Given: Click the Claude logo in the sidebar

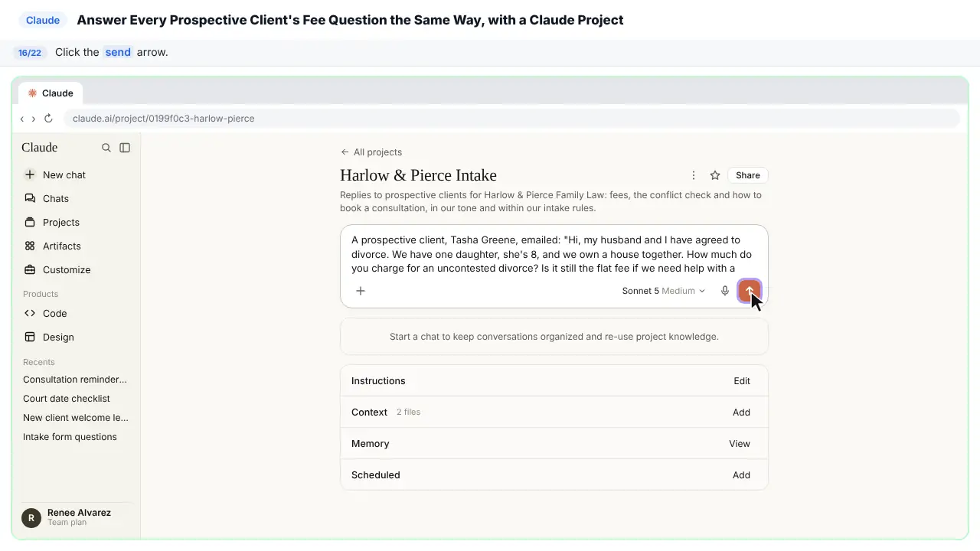Looking at the screenshot, I should click(40, 148).
